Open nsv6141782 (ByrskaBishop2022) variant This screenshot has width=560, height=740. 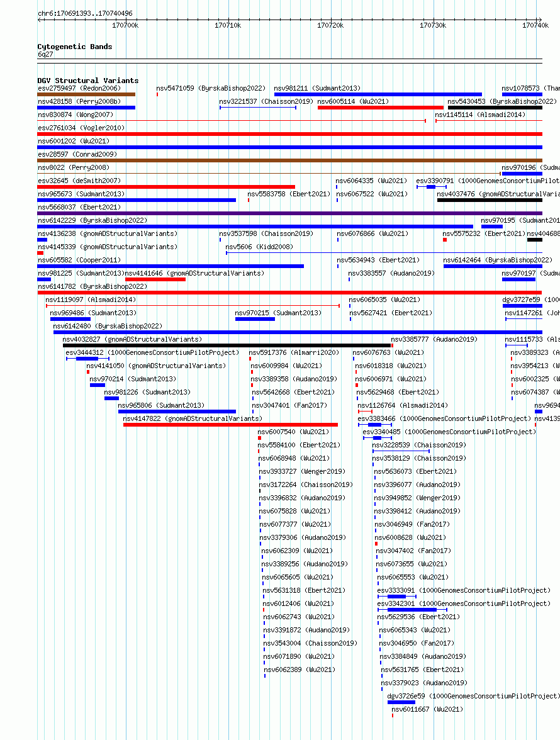pos(92,286)
